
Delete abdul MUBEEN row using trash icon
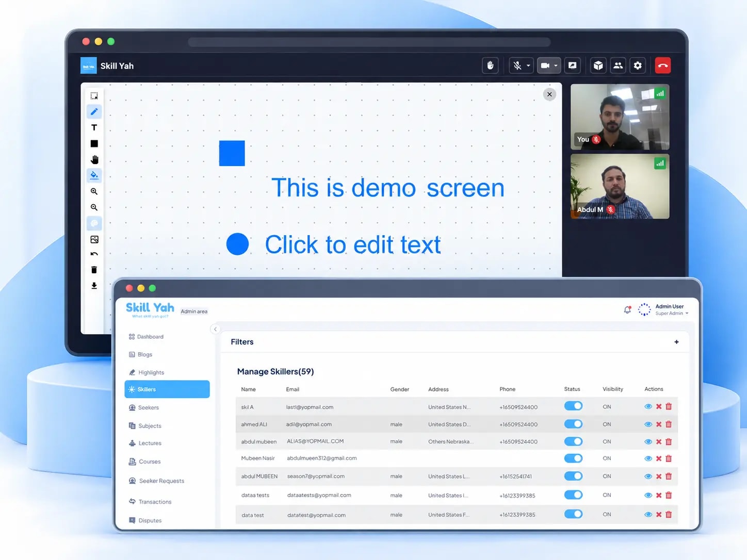669,476
